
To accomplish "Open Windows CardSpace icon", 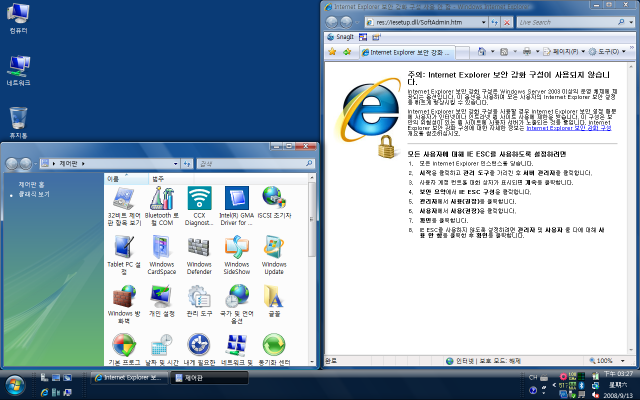I will point(162,255).
